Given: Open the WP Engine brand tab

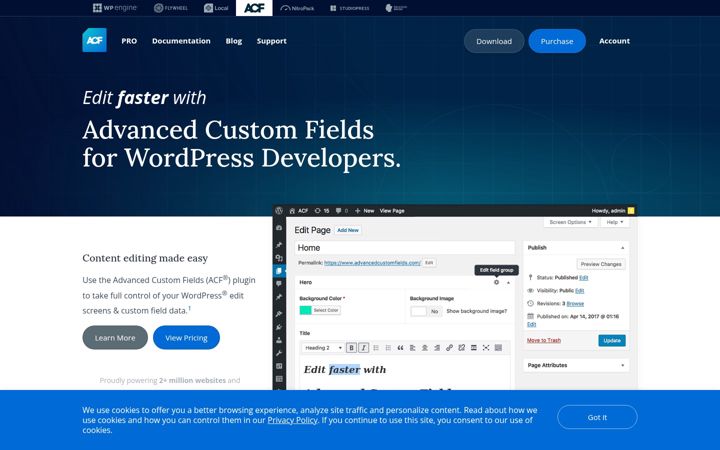Looking at the screenshot, I should coord(115,8).
